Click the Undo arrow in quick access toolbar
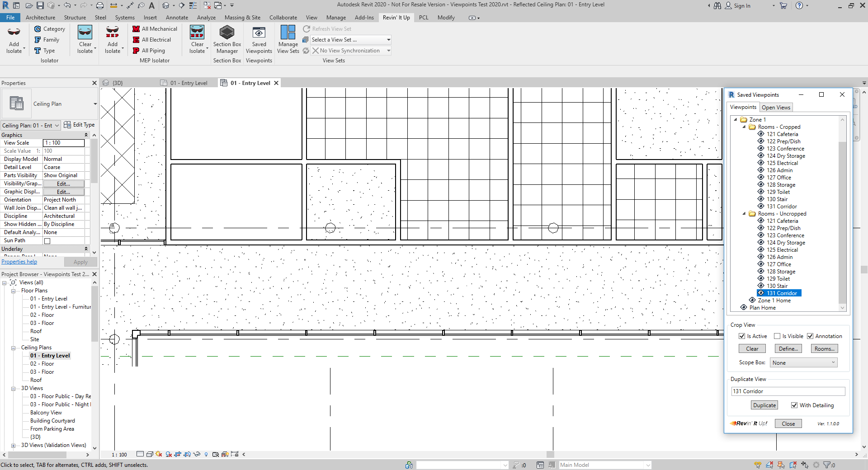Viewport: 868px width, 470px height. 67,5
